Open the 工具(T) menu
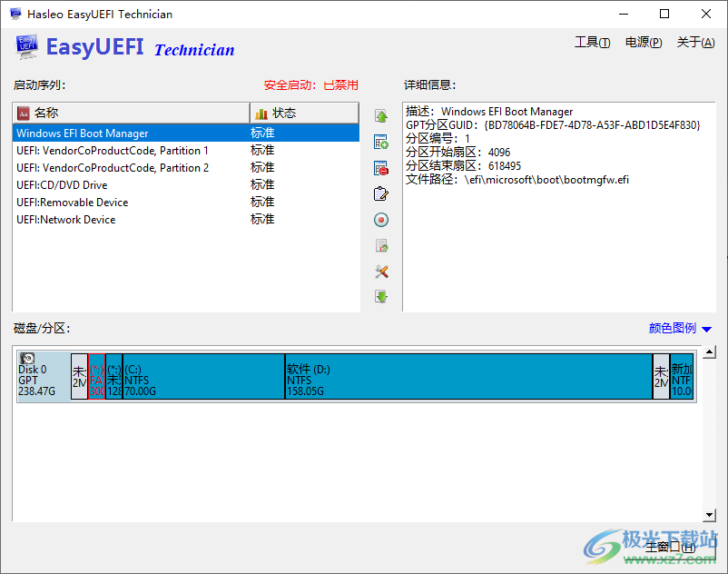This screenshot has height=574, width=728. coord(593,43)
